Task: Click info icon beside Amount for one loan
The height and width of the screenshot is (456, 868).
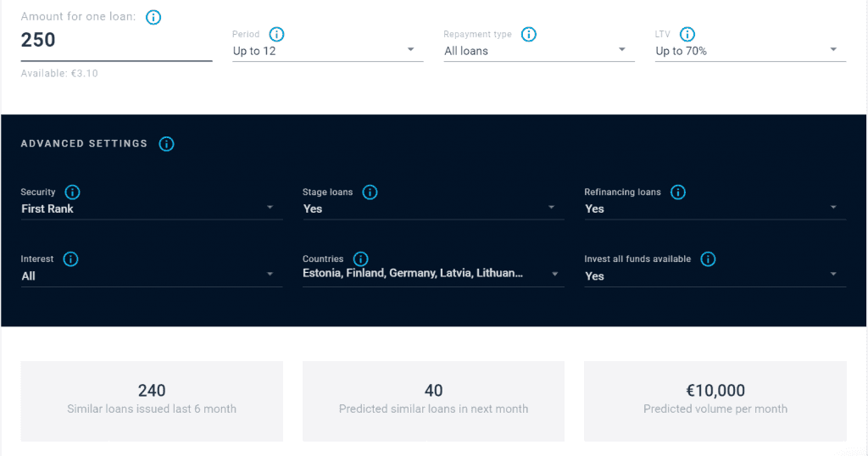Action: [x=153, y=17]
